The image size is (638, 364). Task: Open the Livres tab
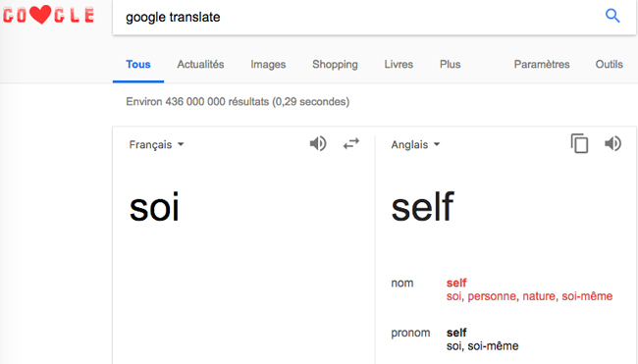(399, 64)
